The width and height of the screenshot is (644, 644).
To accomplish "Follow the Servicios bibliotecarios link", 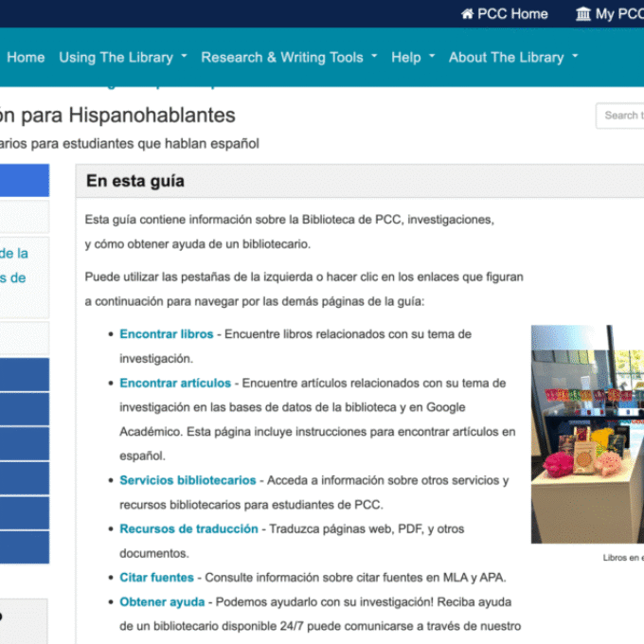I will [x=188, y=480].
